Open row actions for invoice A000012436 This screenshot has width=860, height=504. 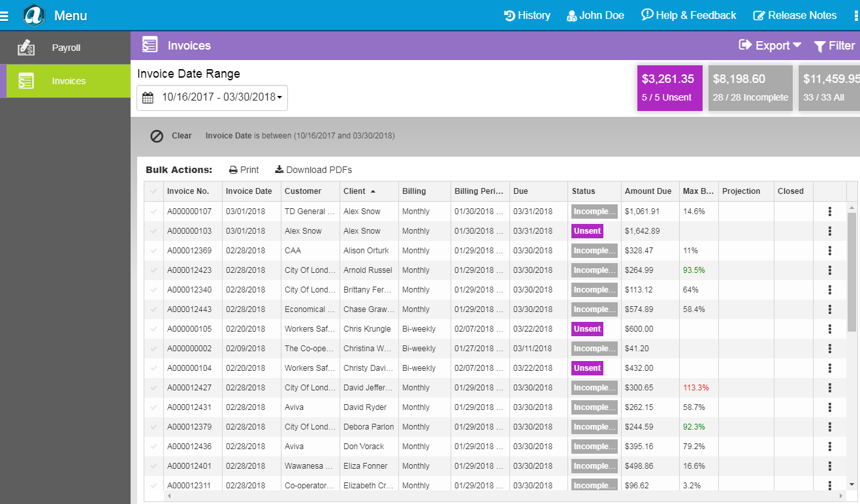click(829, 447)
